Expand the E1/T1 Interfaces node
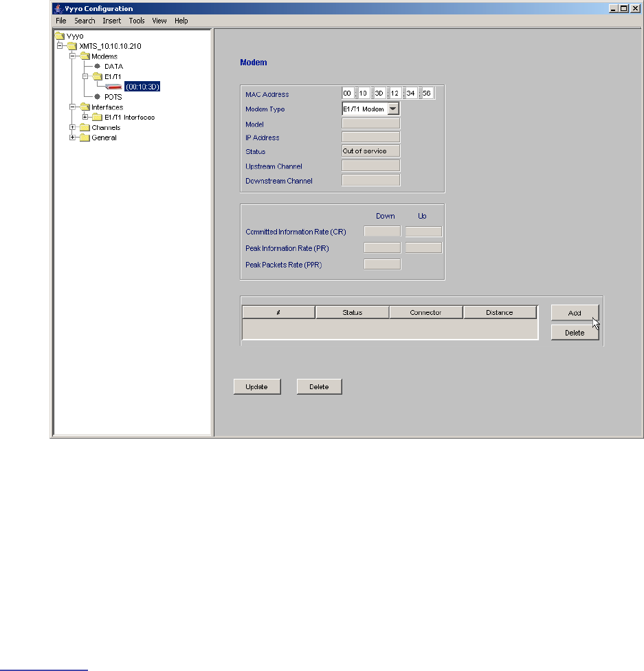The width and height of the screenshot is (644, 671). pyautogui.click(x=85, y=117)
